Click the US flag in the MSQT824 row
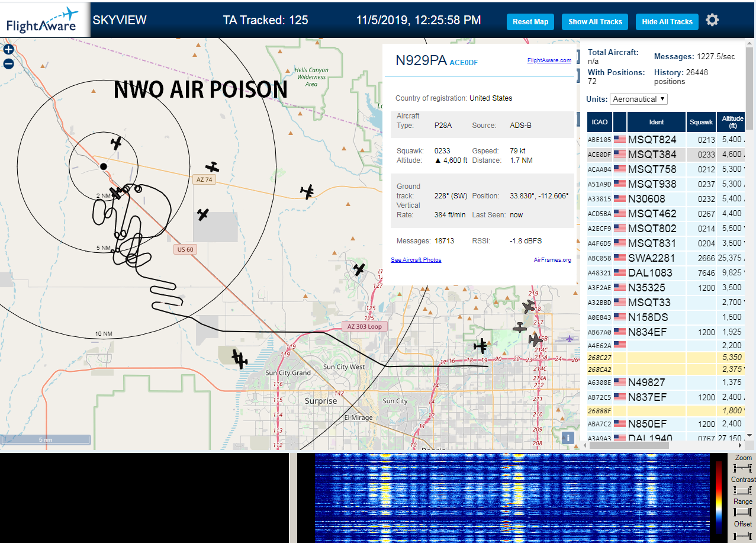The width and height of the screenshot is (756, 543). pyautogui.click(x=620, y=140)
